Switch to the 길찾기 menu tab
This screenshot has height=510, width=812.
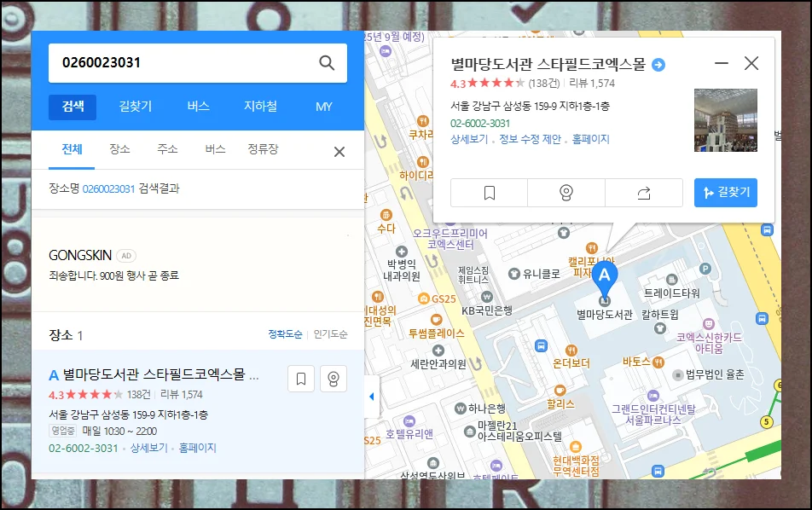136,107
